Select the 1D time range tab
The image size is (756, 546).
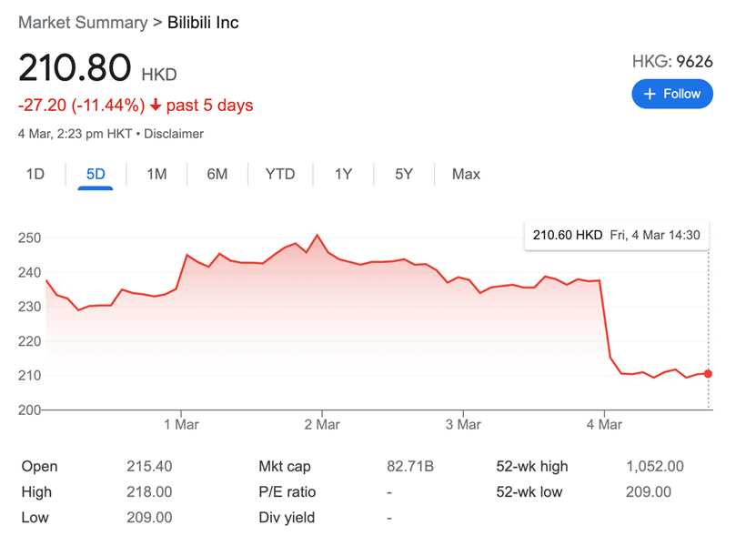point(35,174)
